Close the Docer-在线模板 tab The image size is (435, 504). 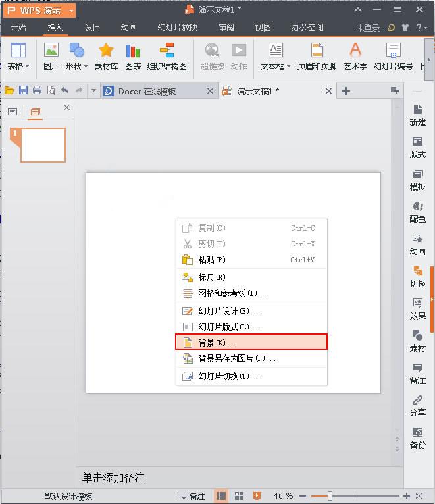pos(210,91)
